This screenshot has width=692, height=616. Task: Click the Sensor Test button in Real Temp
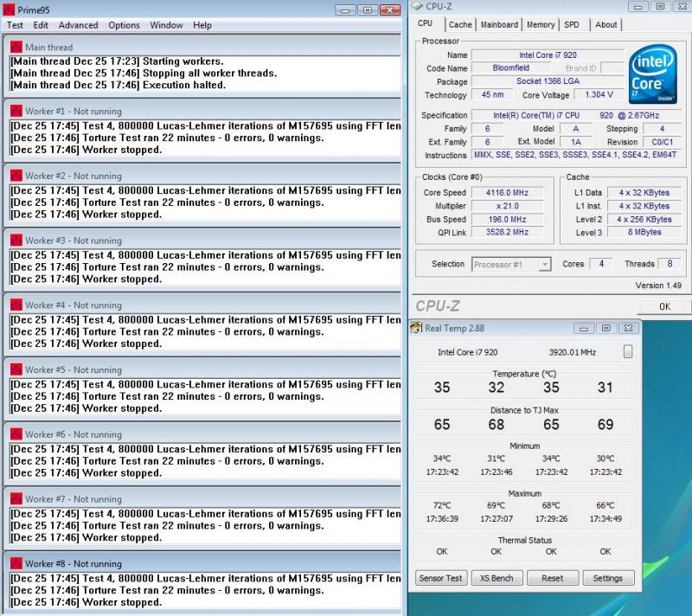click(440, 578)
